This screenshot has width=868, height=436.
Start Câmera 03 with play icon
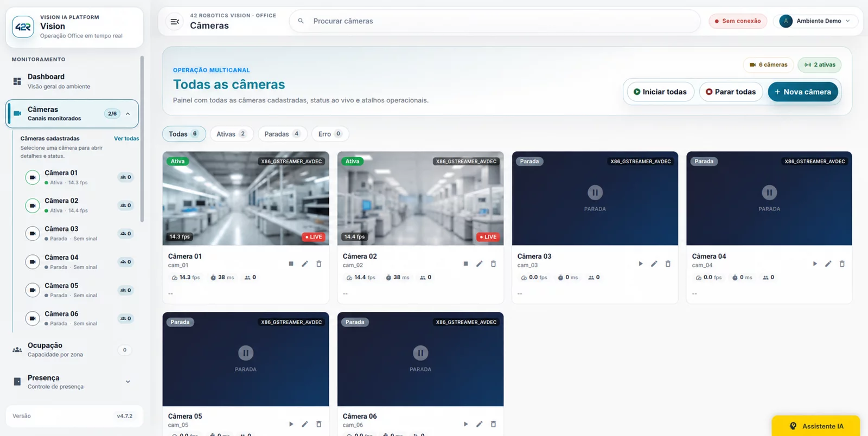[x=640, y=264]
